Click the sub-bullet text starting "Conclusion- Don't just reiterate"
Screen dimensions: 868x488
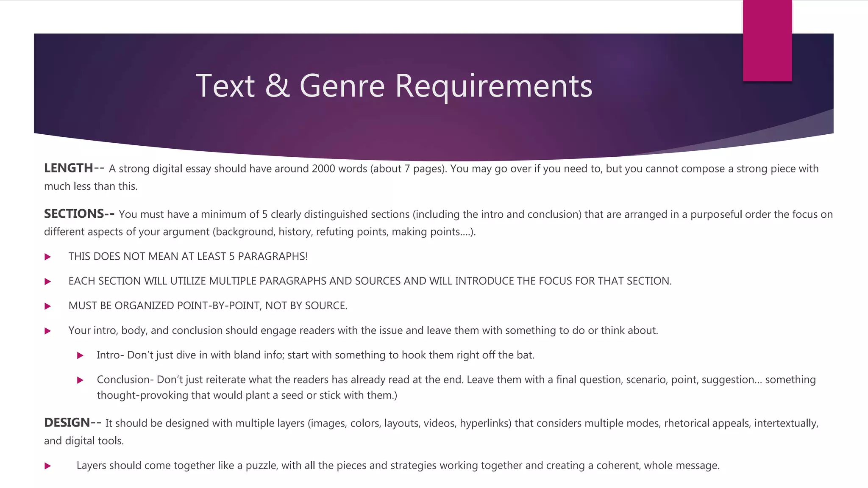[456, 387]
